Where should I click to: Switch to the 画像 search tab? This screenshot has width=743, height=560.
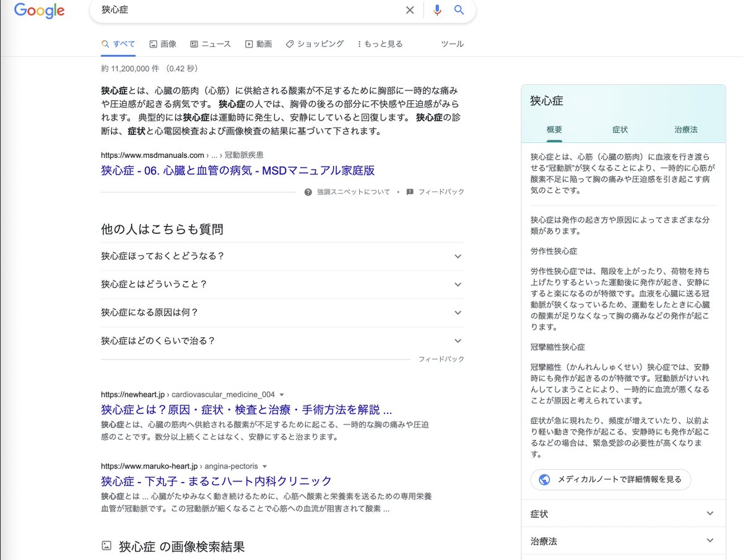[x=163, y=43]
